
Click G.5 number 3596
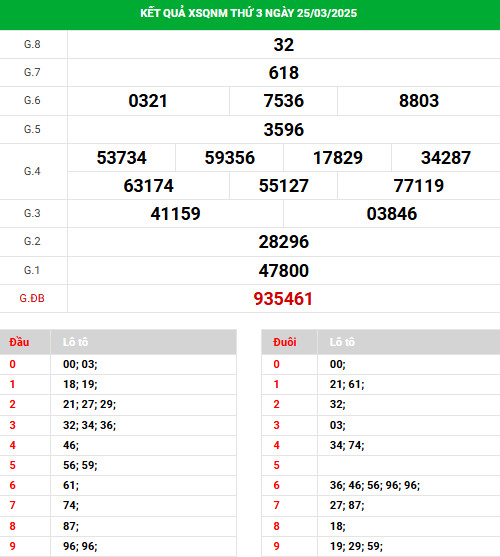click(x=284, y=130)
